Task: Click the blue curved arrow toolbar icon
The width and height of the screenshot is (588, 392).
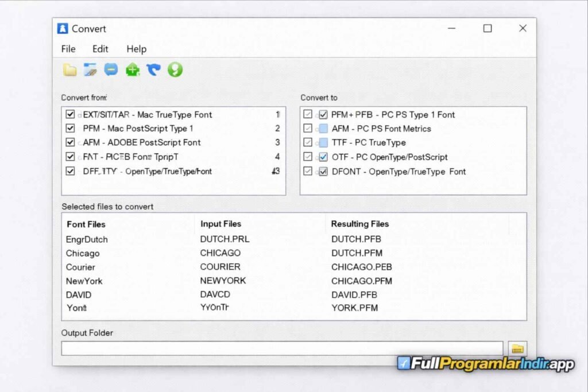Action: click(153, 70)
